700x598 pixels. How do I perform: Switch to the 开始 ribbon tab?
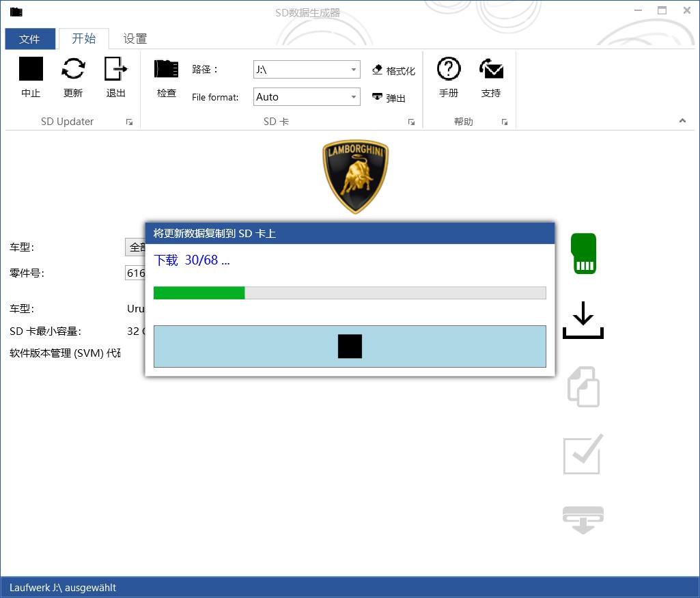coord(84,39)
